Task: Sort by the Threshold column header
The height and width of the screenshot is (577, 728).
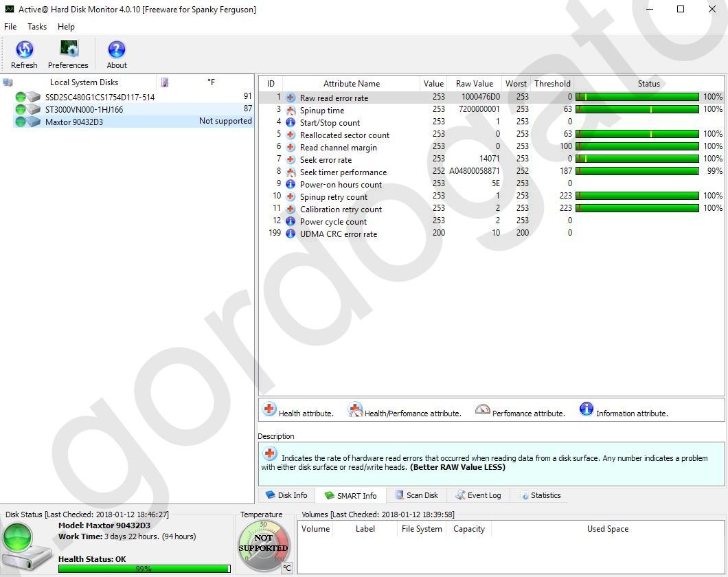Action: pos(552,84)
